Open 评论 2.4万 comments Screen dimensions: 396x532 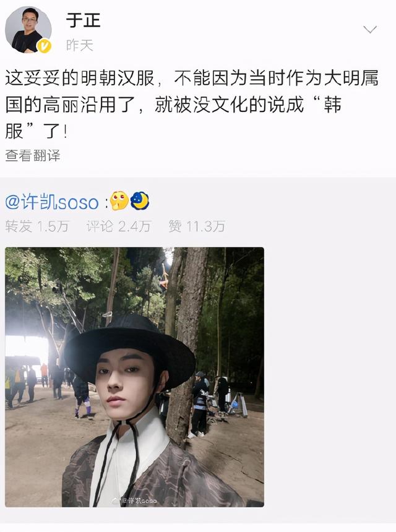tap(118, 226)
